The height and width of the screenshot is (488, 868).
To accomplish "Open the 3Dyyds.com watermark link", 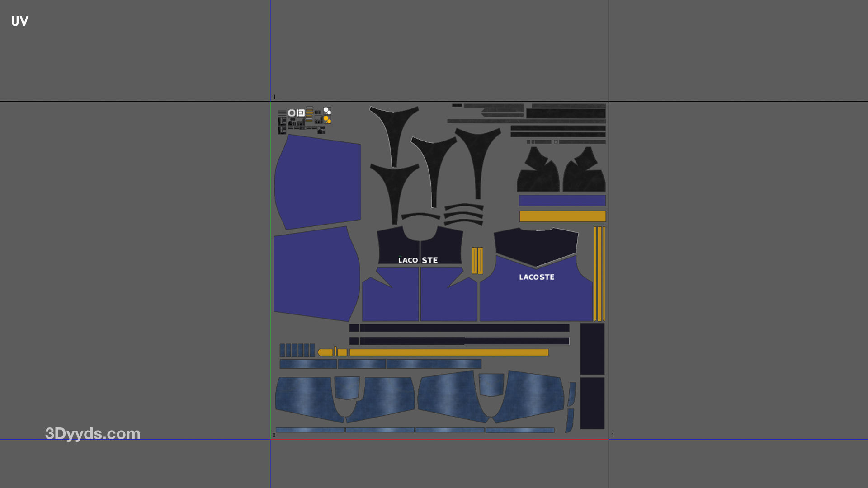I will 93,433.
